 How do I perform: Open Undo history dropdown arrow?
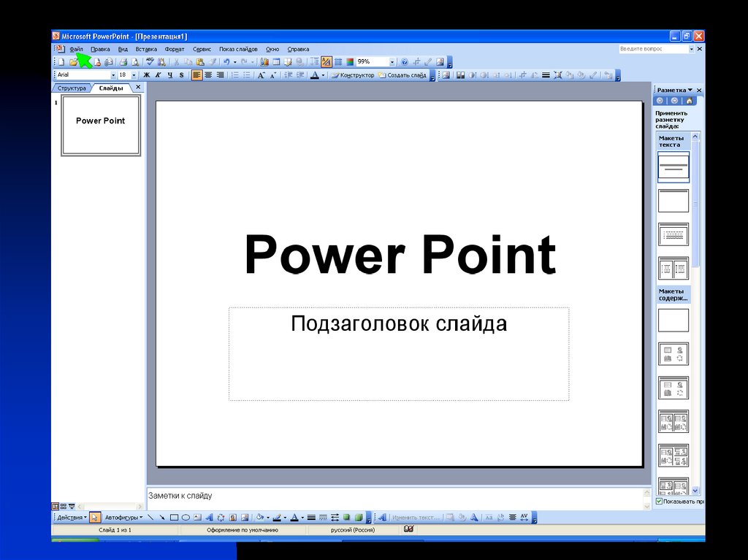point(235,62)
